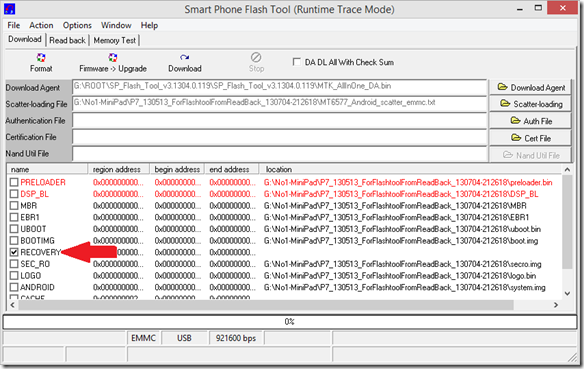This screenshot has width=584, height=369.
Task: Check the DSP_BL partition checkbox
Action: tap(14, 194)
